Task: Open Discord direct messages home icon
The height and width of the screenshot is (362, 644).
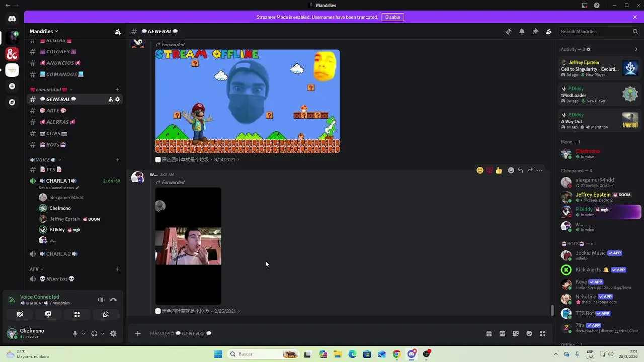Action: 12,19
